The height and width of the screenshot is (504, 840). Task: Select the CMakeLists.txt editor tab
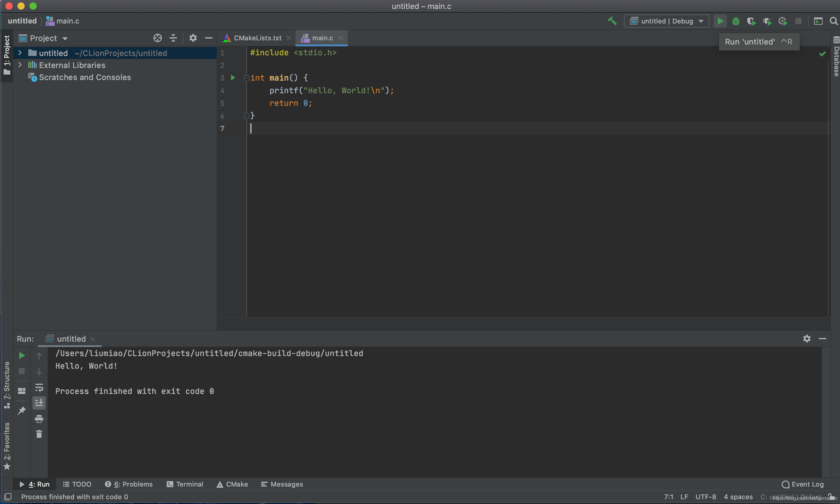[x=257, y=38]
